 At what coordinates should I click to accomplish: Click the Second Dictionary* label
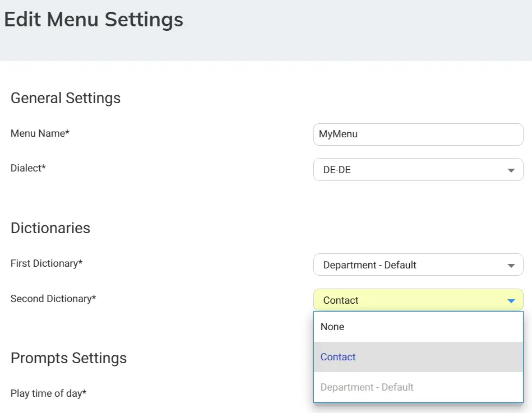(53, 299)
